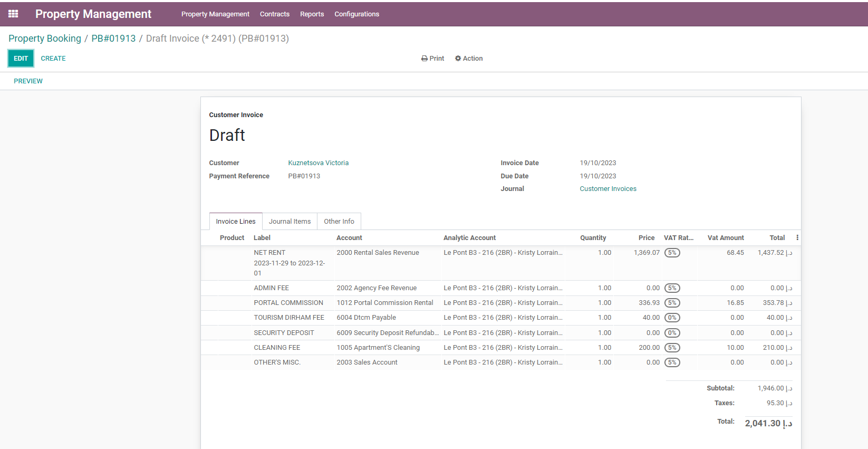Click Property Management app title
This screenshot has height=449, width=868.
pos(93,14)
